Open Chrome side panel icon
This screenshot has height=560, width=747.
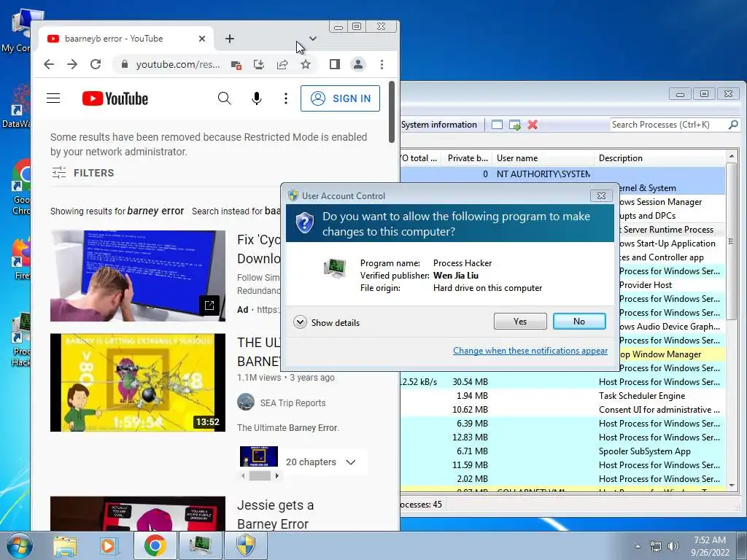point(334,64)
